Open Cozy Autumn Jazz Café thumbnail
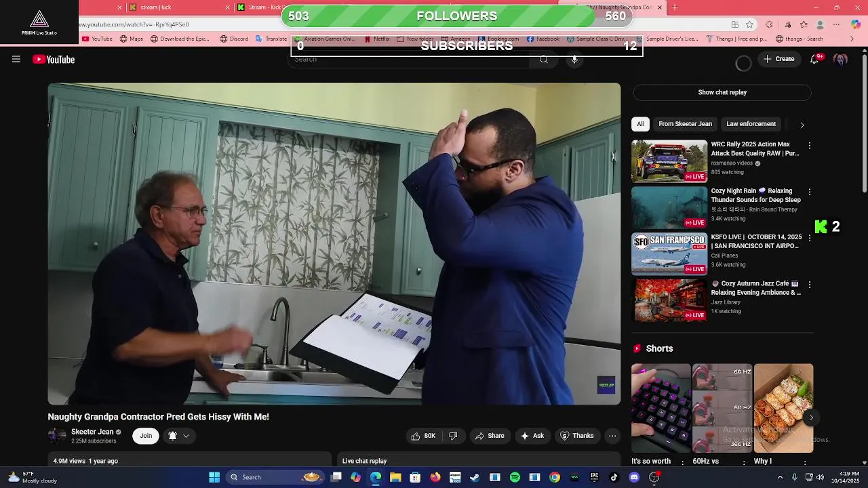 click(669, 300)
